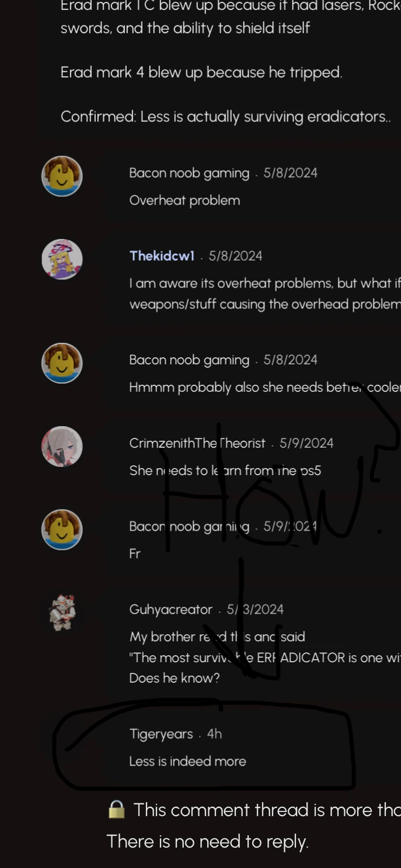
Task: Click Bacon noob gaming name above "Overheat problem"
Action: click(x=189, y=173)
